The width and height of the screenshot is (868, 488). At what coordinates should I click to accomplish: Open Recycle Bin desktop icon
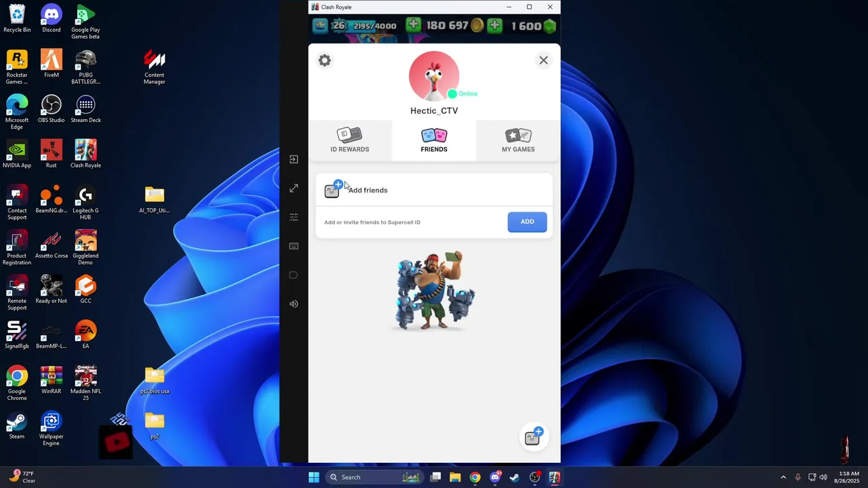click(17, 18)
